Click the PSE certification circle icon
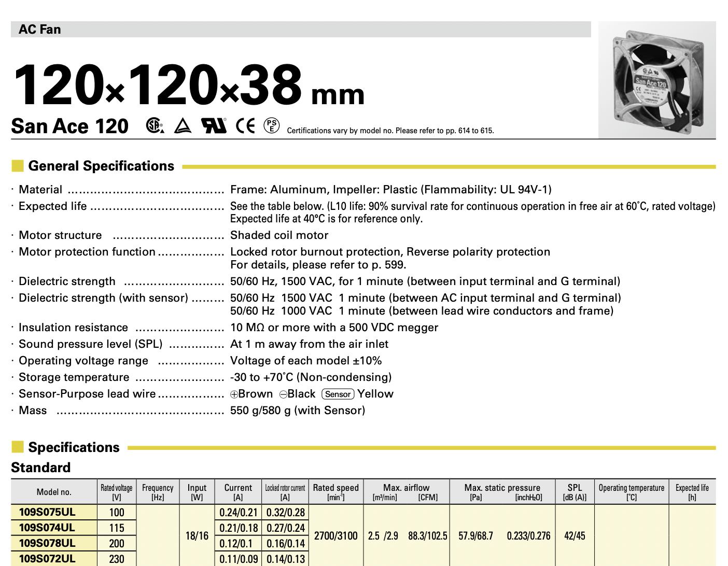 272,125
